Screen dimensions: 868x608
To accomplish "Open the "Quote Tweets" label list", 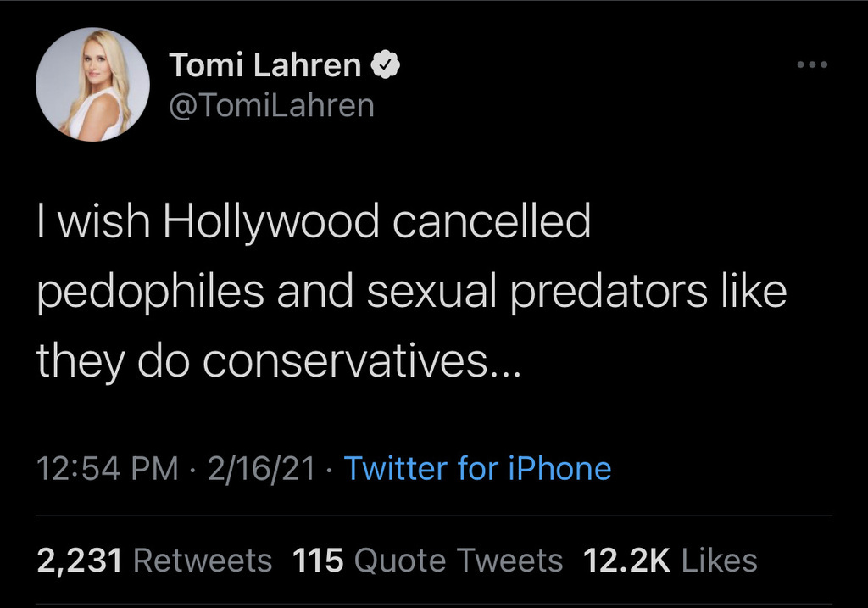I will pos(458,560).
